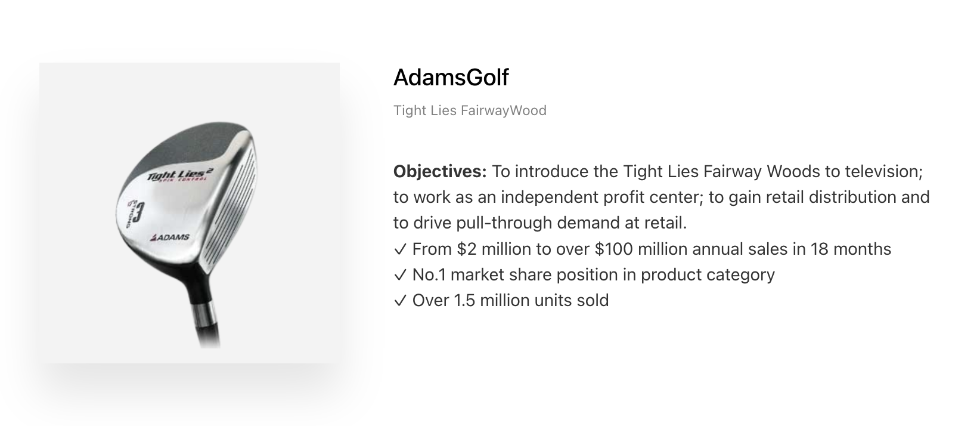The image size is (980, 426).
Task: Click the checkmark before 1.5 million units
Action: click(400, 300)
